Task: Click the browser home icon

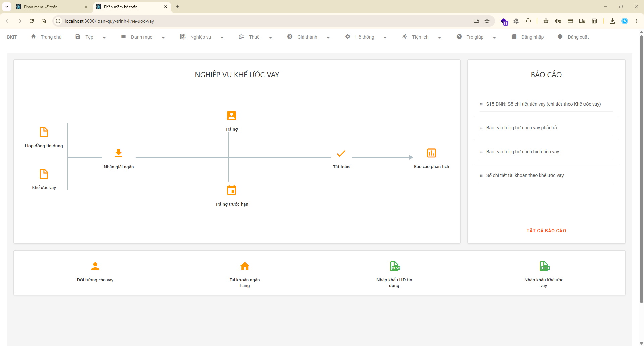Action: pyautogui.click(x=44, y=21)
